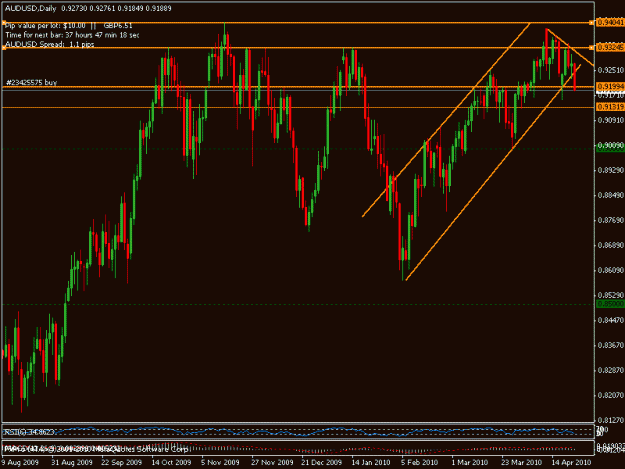
Task: Click the orange 0.91319 price label
Action: (x=610, y=107)
